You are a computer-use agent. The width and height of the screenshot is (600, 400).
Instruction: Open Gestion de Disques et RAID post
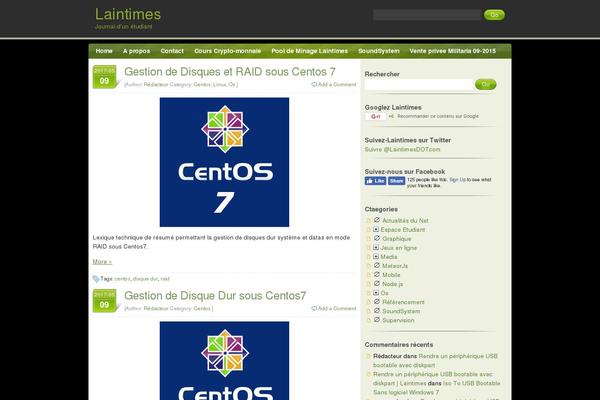pos(230,72)
